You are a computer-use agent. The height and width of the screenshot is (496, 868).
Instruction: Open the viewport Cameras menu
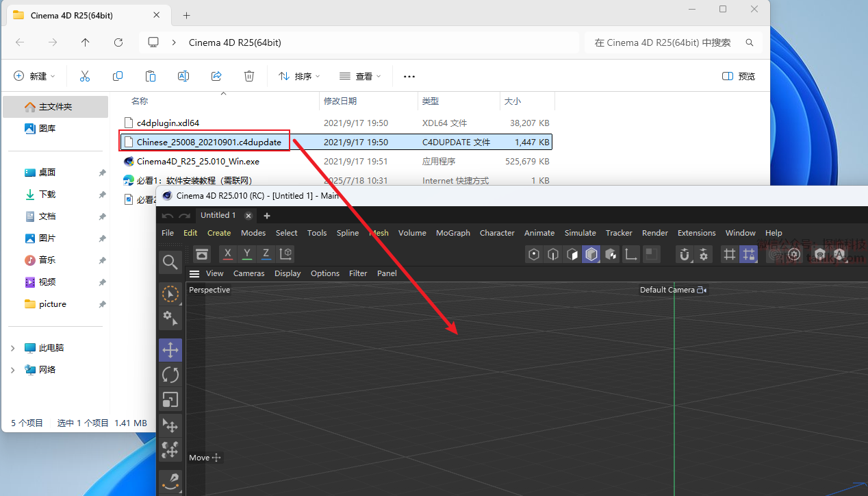[248, 273]
